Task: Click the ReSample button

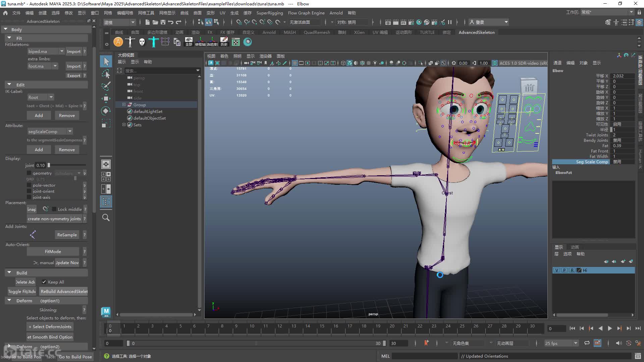Action: (x=67, y=235)
